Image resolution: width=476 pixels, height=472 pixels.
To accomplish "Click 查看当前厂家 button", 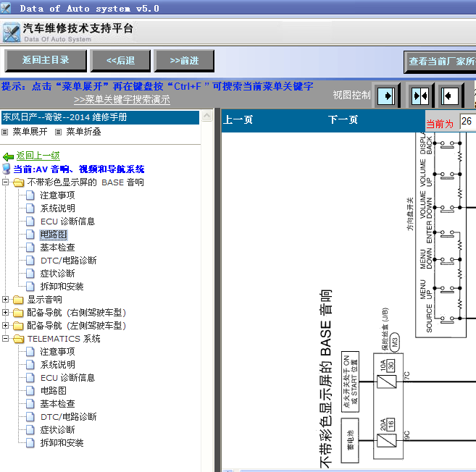I will coord(440,62).
